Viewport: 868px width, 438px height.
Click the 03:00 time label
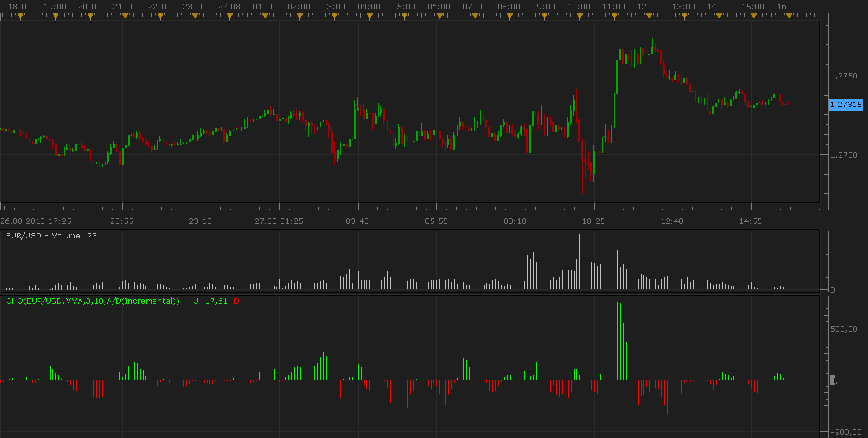click(x=335, y=6)
